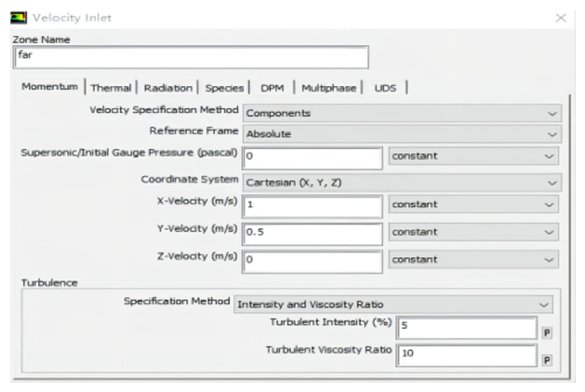The image size is (585, 392).
Task: Click the Zone Name input field
Action: point(191,57)
